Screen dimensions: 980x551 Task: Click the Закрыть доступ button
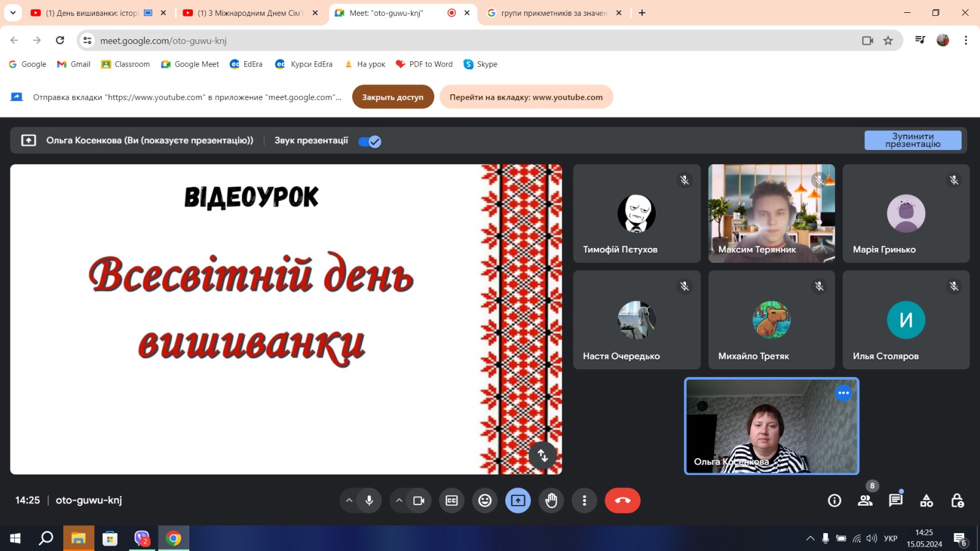(393, 97)
